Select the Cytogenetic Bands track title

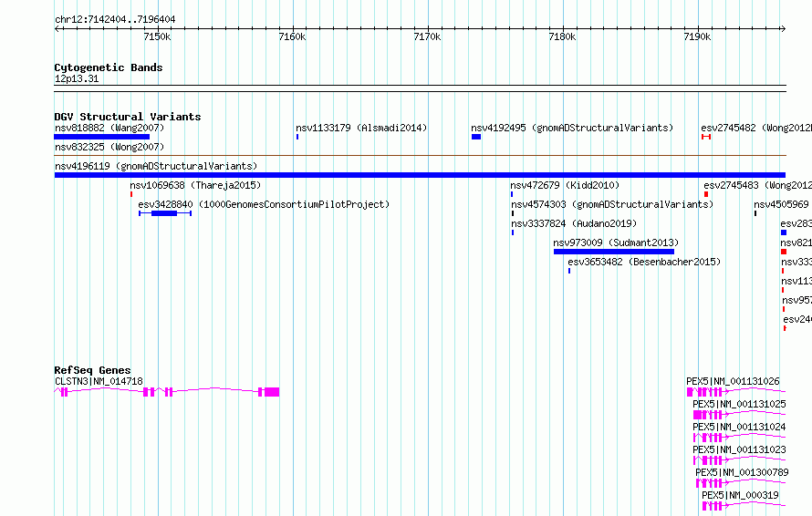click(109, 67)
